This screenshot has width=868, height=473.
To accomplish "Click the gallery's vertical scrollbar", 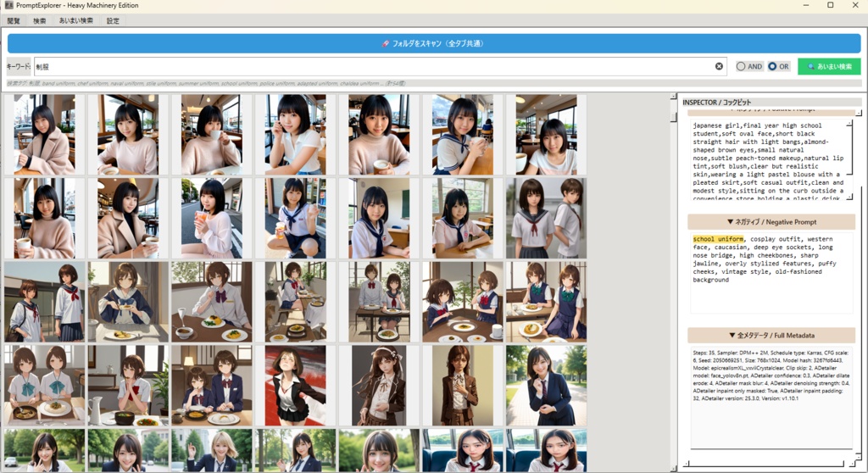I will click(x=673, y=281).
